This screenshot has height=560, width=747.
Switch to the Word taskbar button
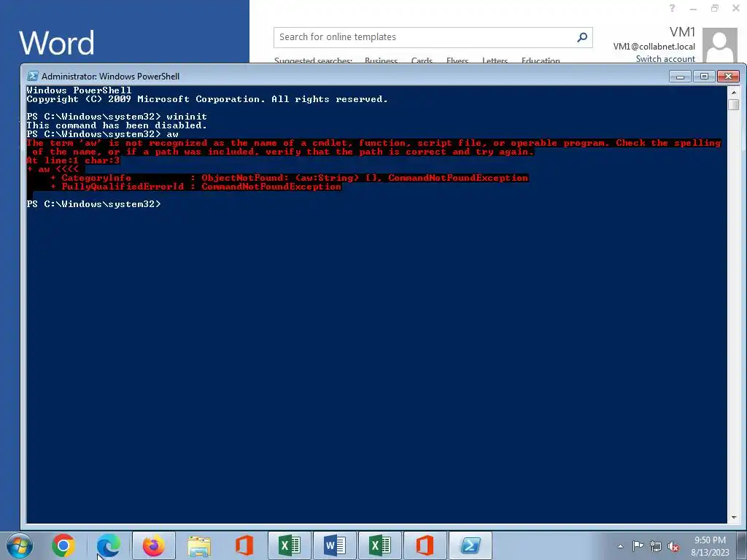click(334, 545)
